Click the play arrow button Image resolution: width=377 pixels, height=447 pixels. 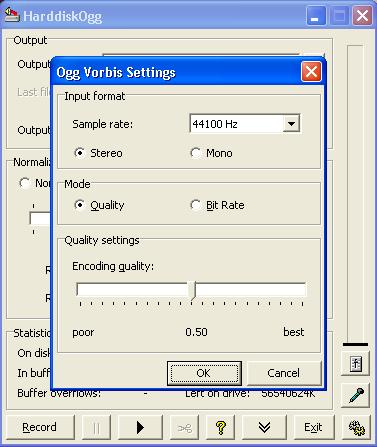(x=140, y=427)
